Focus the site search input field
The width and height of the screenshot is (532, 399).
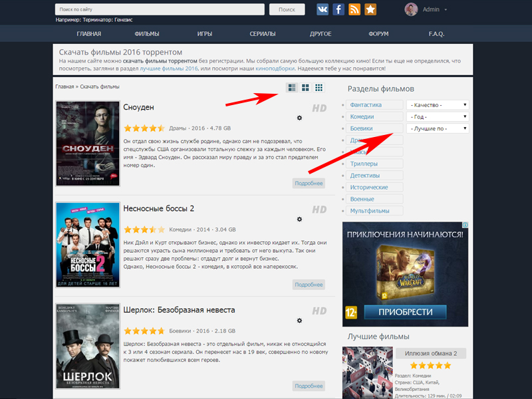(160, 9)
